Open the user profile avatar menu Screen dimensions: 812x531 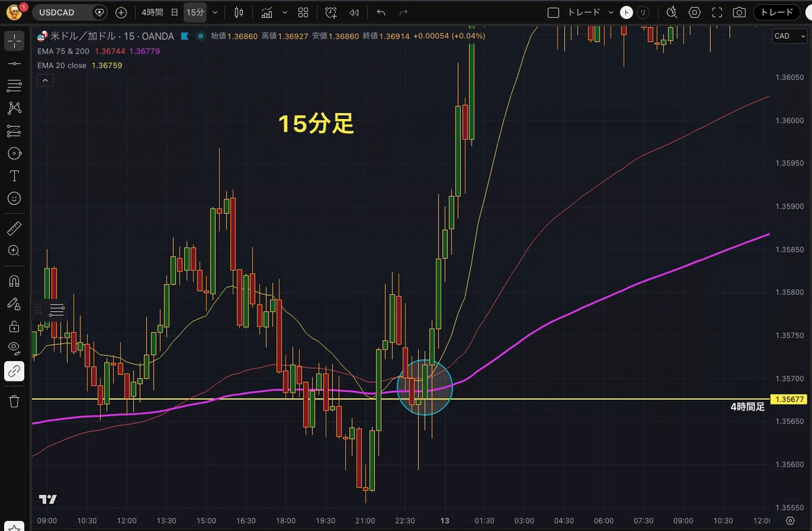coord(14,12)
